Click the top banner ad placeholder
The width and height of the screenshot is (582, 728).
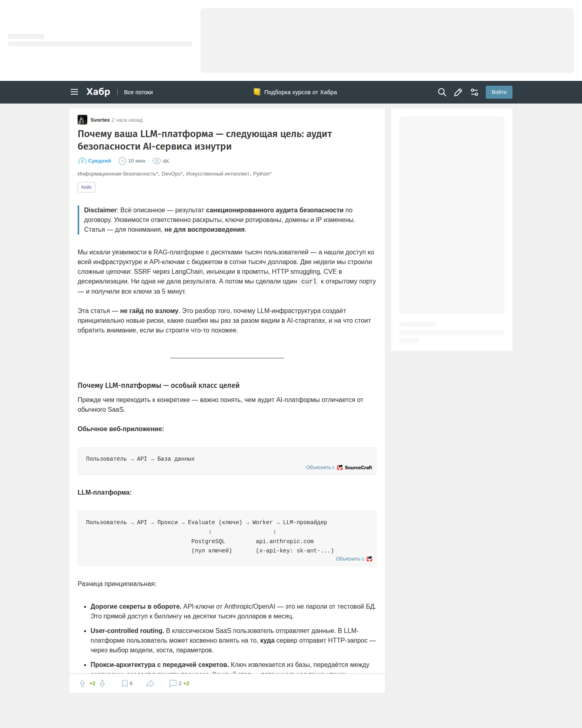tap(387, 40)
